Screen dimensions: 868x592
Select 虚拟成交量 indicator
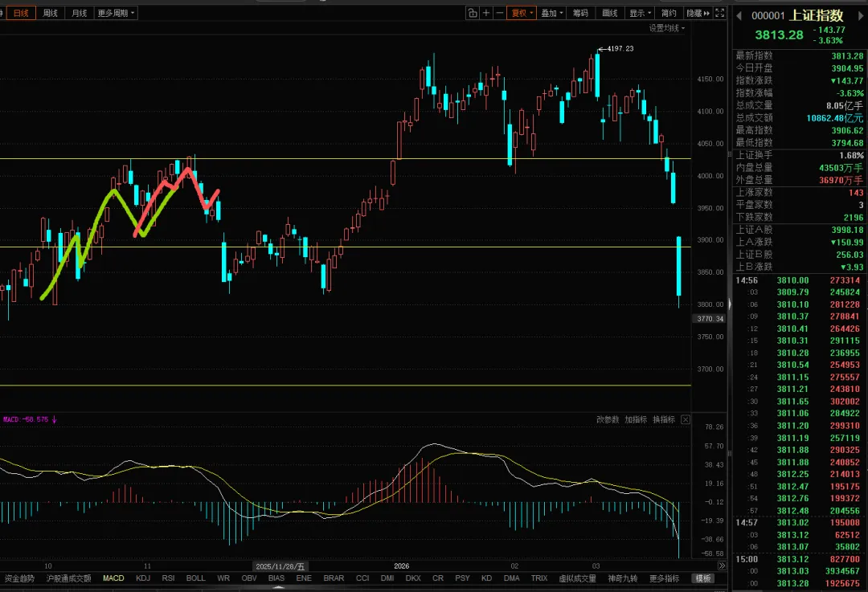(577, 578)
